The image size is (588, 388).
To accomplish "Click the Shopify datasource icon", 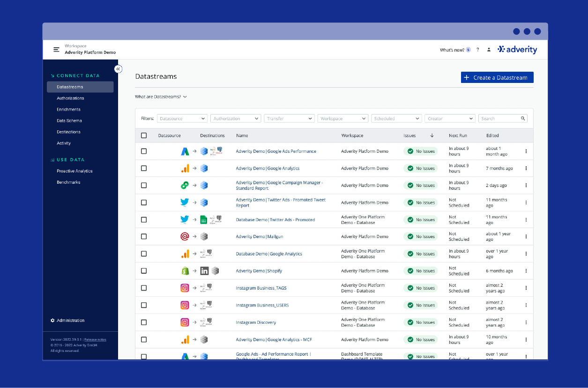I will click(185, 270).
